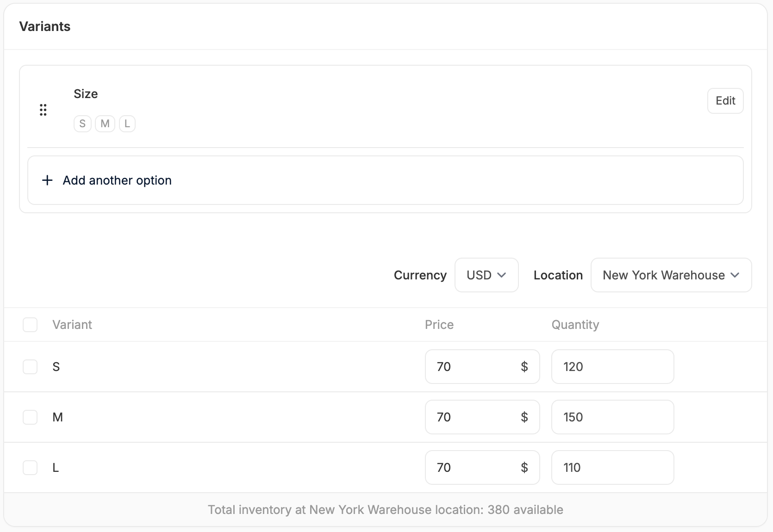Viewport: 773px width, 532px height.
Task: Open the USD currency dropdown
Action: pos(486,275)
